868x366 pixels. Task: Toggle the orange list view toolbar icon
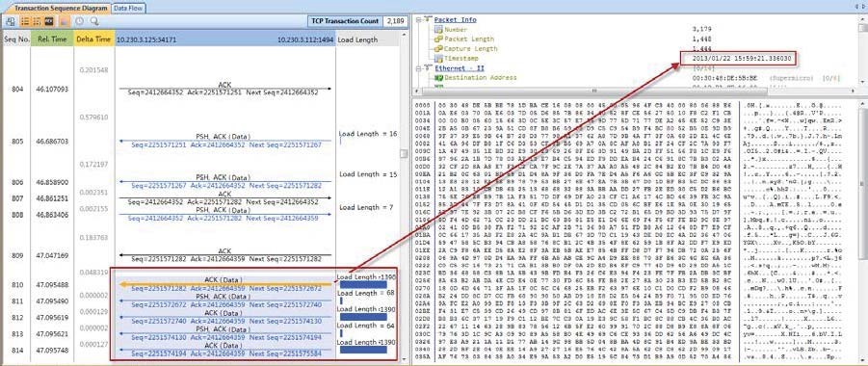pyautogui.click(x=25, y=21)
